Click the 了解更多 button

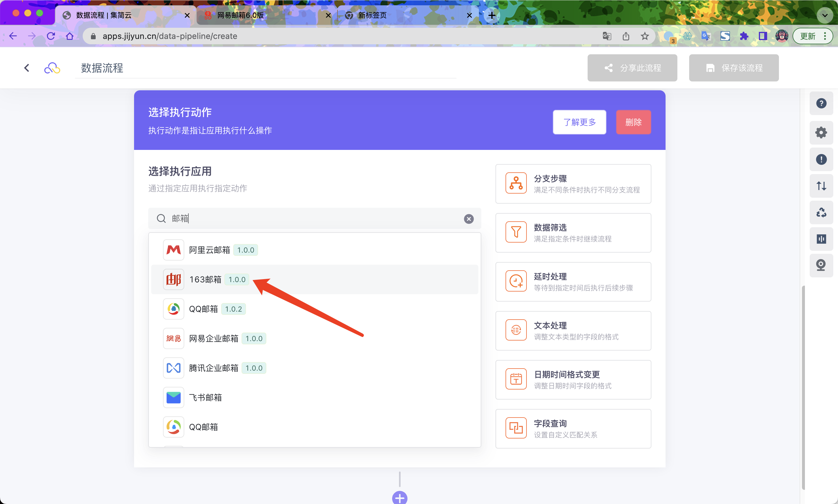coord(579,122)
